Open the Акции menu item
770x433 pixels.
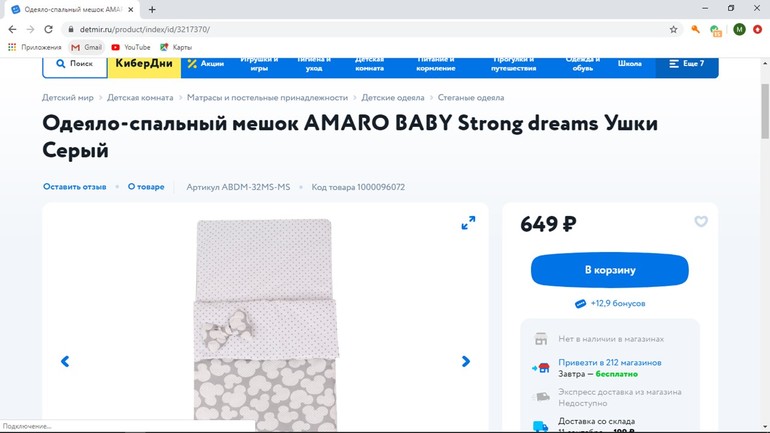pyautogui.click(x=206, y=64)
